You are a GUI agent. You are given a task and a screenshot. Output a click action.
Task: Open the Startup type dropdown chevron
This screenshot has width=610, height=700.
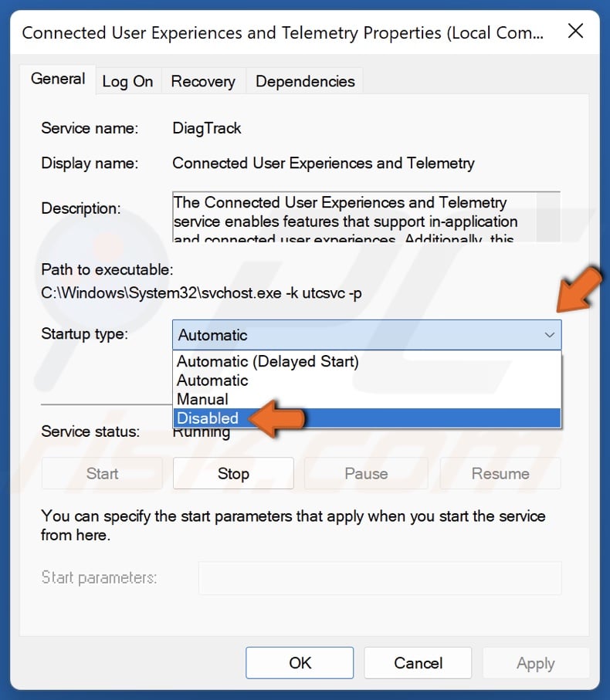click(x=549, y=335)
